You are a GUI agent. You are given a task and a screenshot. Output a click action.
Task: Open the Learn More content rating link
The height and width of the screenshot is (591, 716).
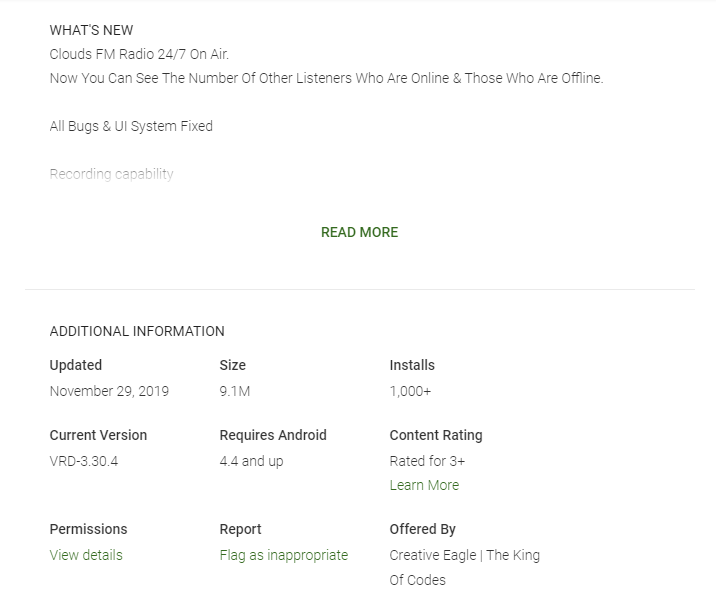(424, 485)
